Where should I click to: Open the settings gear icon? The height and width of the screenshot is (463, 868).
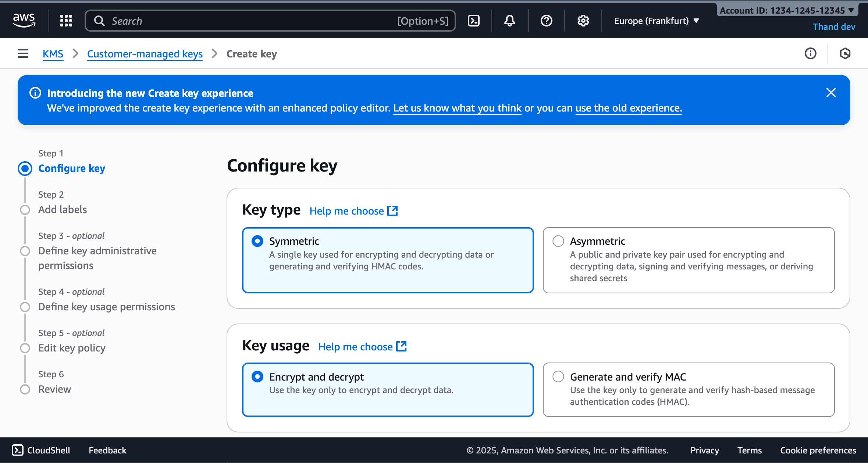[583, 21]
